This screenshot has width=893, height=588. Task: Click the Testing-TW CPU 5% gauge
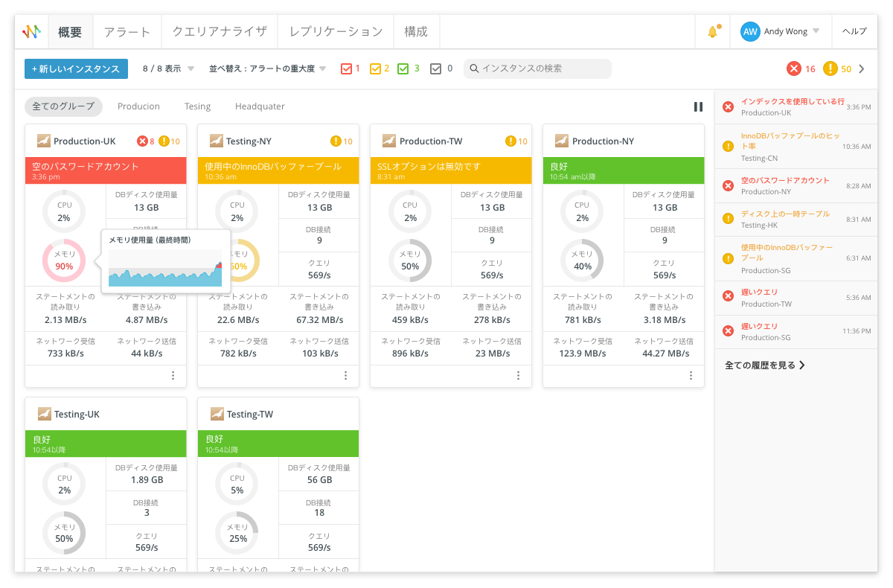(237, 484)
